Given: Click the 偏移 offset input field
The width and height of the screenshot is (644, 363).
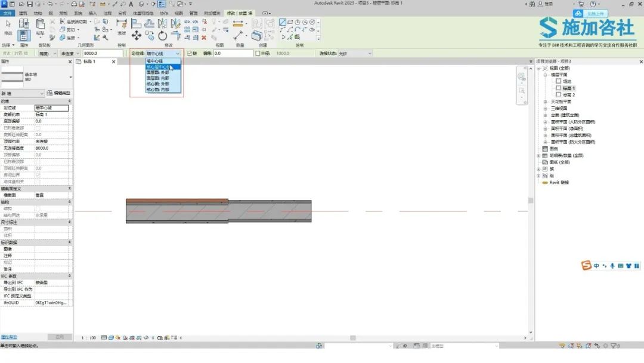Looking at the screenshot, I should tap(233, 54).
